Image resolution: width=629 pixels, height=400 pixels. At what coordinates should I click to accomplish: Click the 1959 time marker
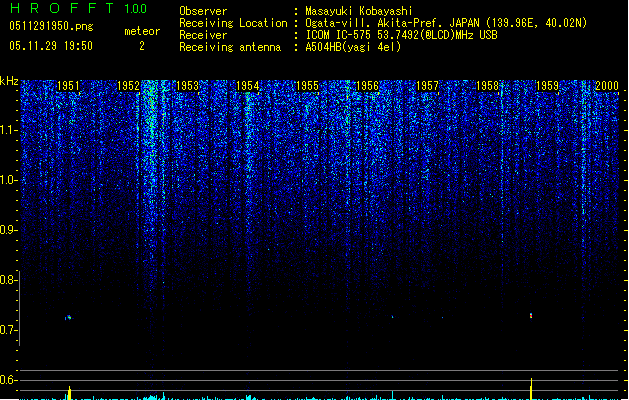point(547,86)
